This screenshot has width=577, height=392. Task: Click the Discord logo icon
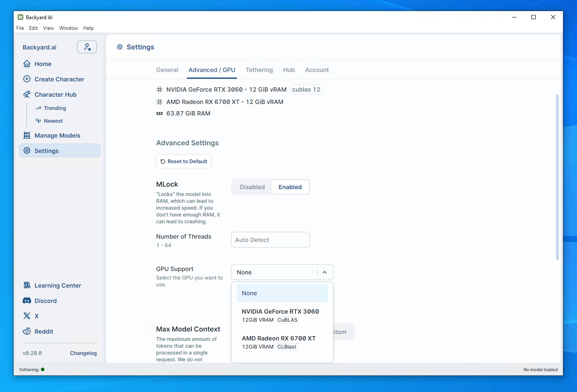click(27, 301)
